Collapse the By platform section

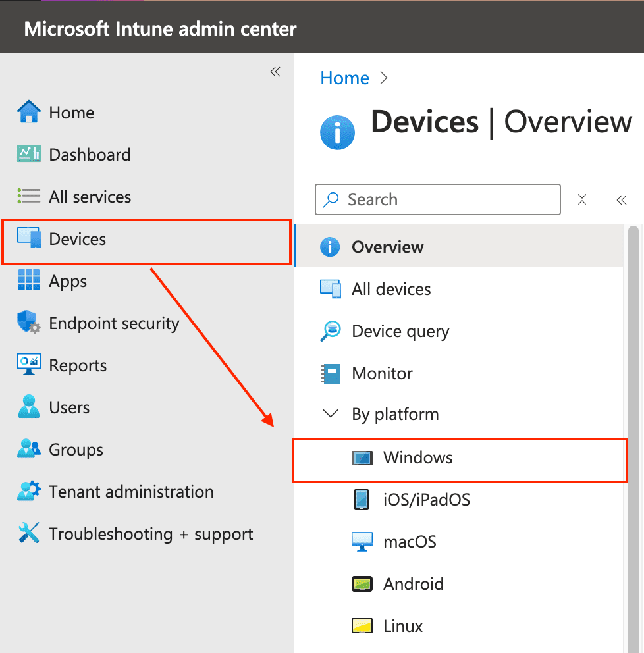[x=329, y=413]
